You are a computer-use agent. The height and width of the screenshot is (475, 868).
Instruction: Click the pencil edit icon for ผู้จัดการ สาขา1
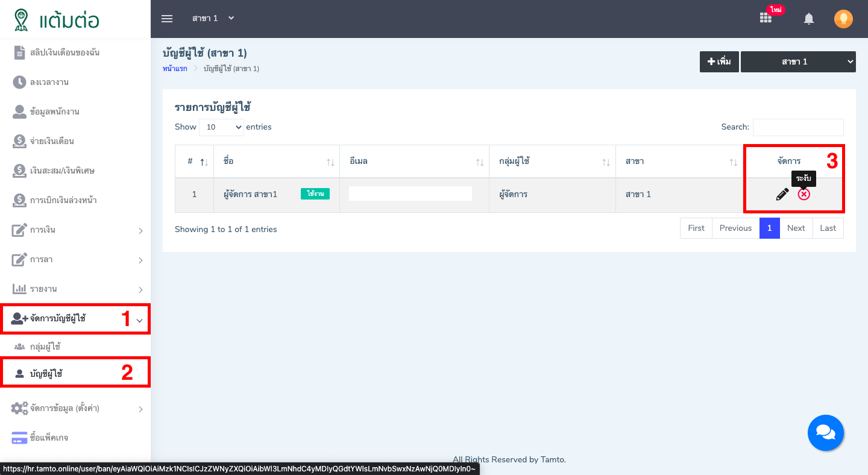coord(782,194)
